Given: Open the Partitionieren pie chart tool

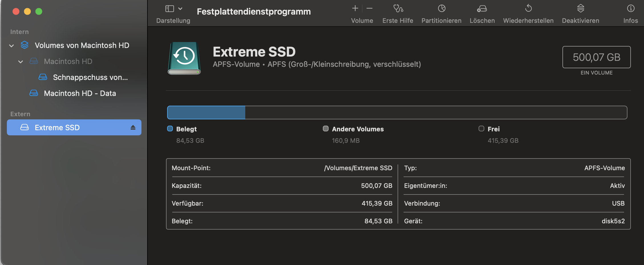Looking at the screenshot, I should coord(442,9).
